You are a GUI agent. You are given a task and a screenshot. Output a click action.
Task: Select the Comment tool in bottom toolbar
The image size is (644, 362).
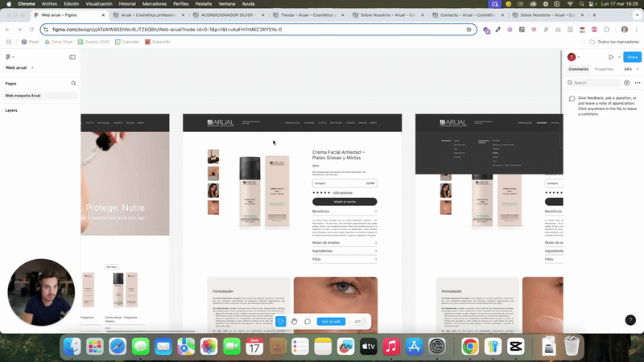pos(308,321)
